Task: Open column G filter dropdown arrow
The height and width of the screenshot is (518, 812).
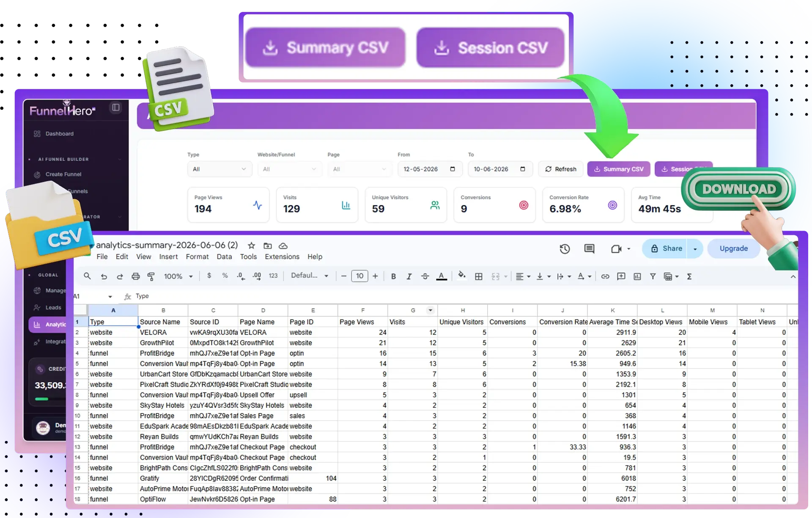Action: tap(430, 310)
